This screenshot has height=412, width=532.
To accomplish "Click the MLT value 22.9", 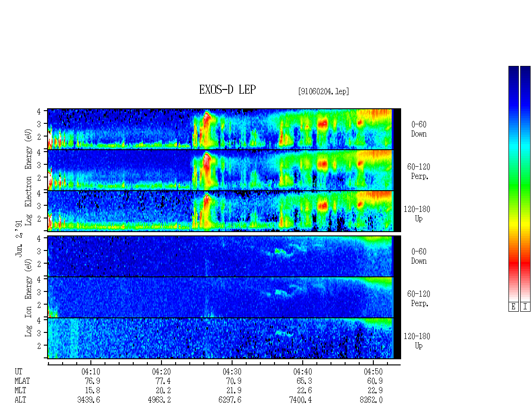I will [375, 391].
